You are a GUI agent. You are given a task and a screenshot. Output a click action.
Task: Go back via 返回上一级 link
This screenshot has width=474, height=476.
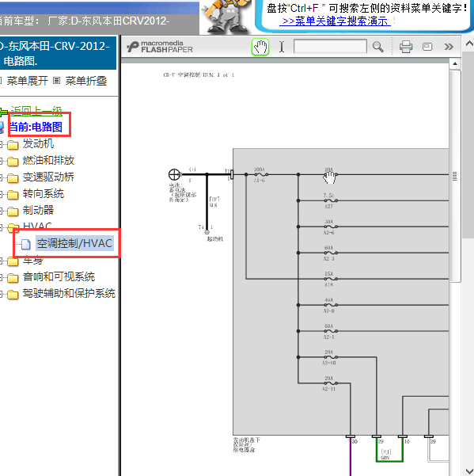pos(36,111)
